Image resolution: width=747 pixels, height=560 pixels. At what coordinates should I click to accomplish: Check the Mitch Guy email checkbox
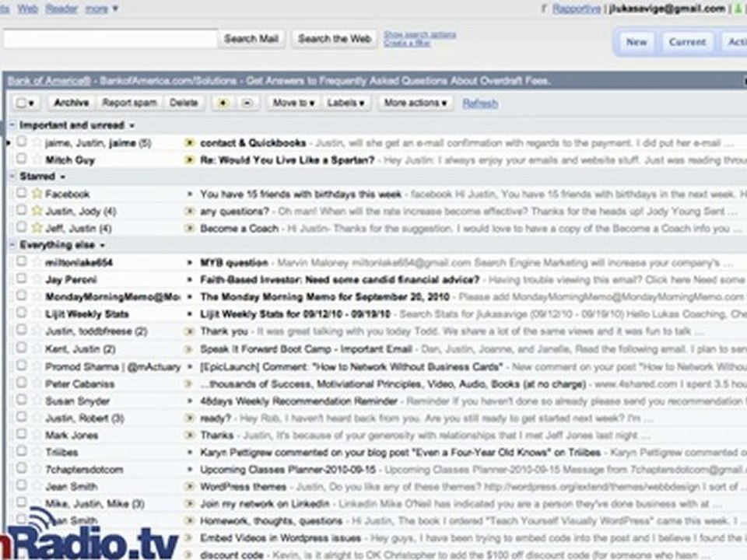[22, 158]
